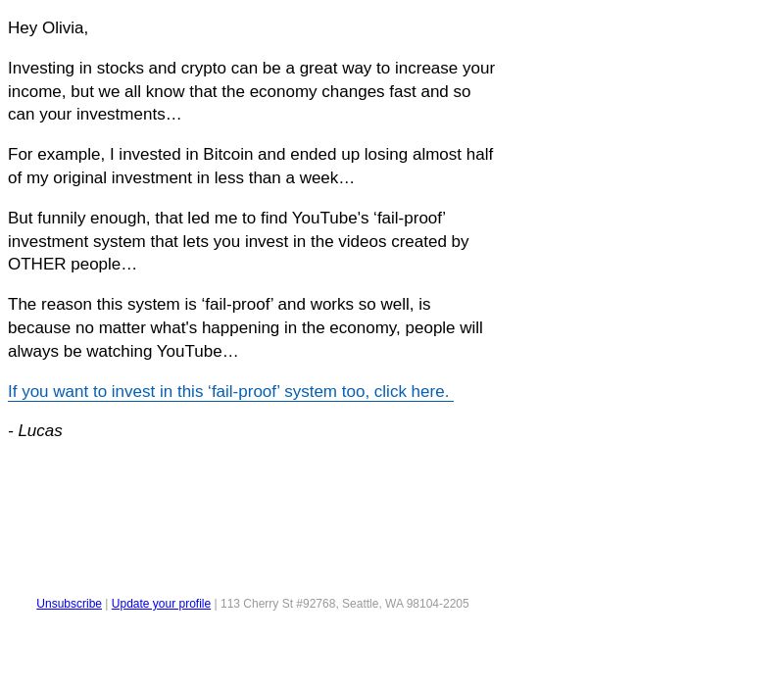The image size is (784, 688).
Task: Click the paragraph starting 'But funnily enough'
Action: [x=238, y=241]
